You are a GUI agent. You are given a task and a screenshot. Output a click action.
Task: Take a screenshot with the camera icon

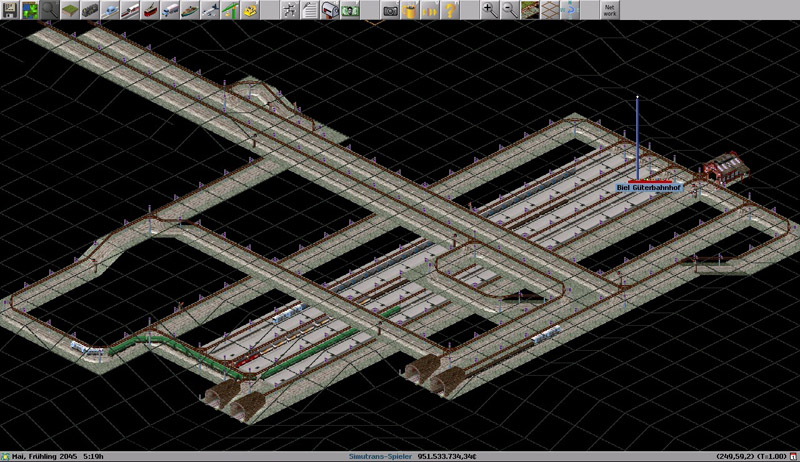coord(390,10)
